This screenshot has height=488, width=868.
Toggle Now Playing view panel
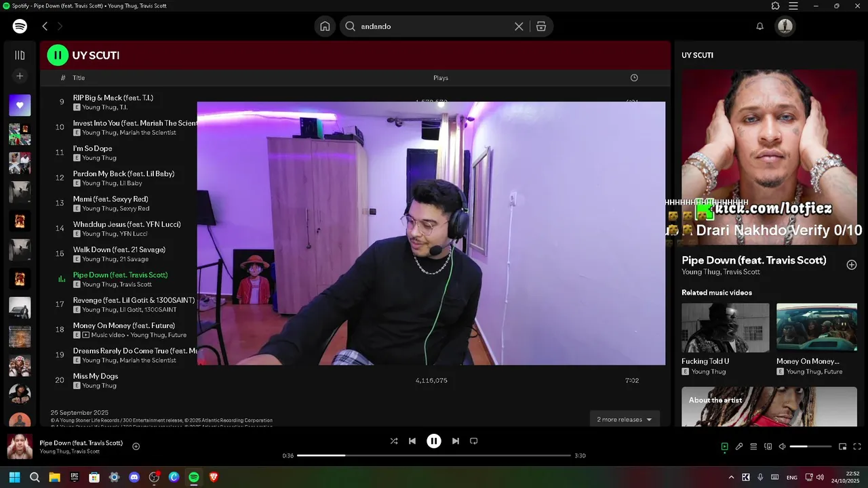[x=724, y=447]
